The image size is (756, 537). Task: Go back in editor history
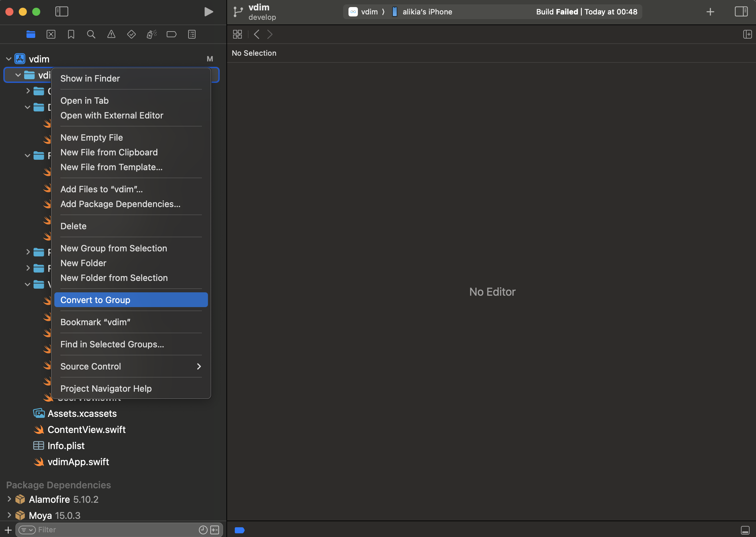(x=257, y=34)
